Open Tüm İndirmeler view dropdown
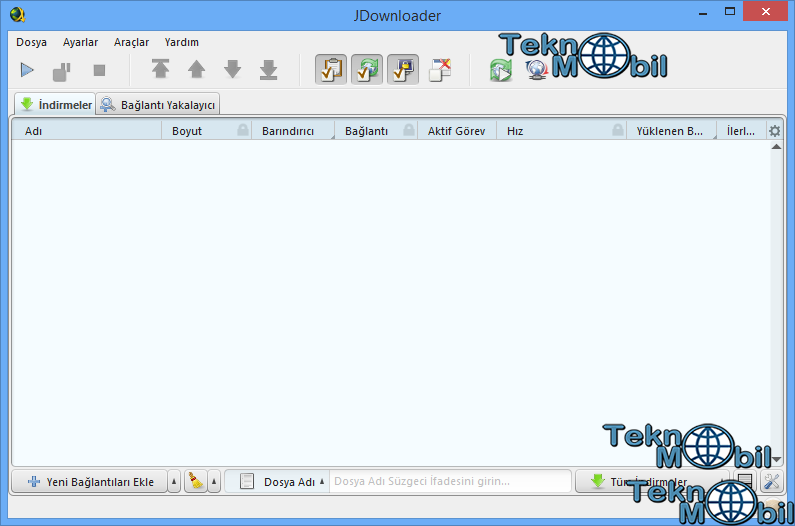Viewport: 795px width, 526px height. click(x=652, y=481)
